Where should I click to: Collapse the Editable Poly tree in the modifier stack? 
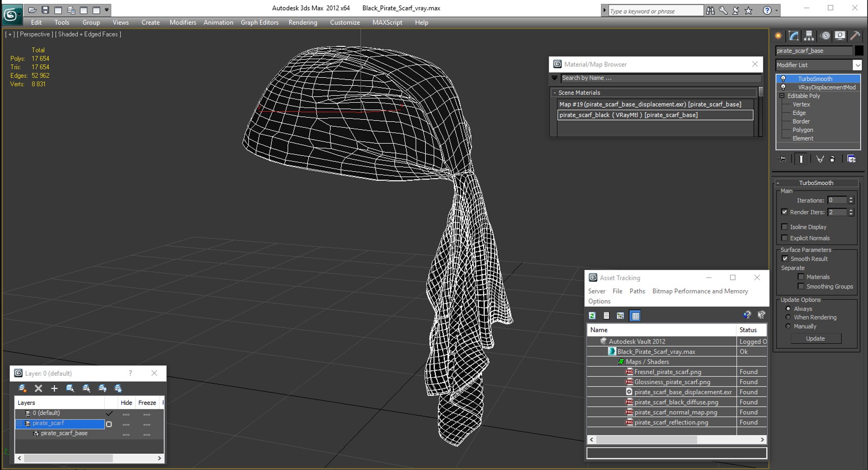[782, 96]
